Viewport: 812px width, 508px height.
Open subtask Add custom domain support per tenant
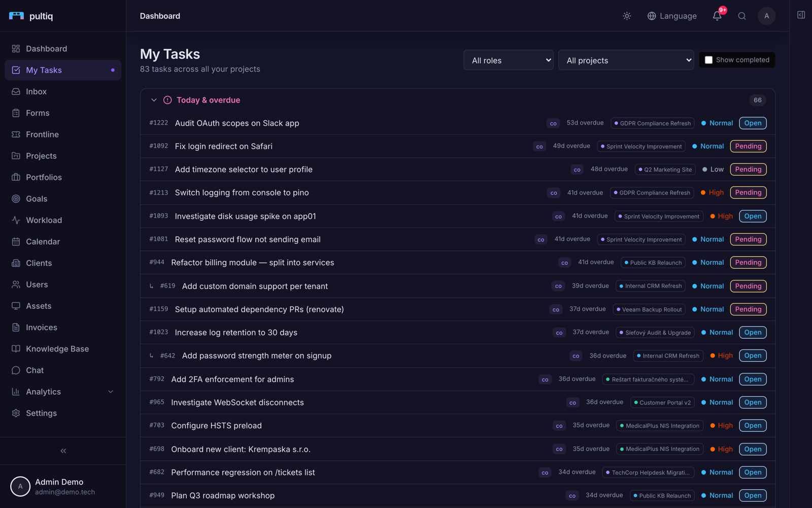pos(255,286)
